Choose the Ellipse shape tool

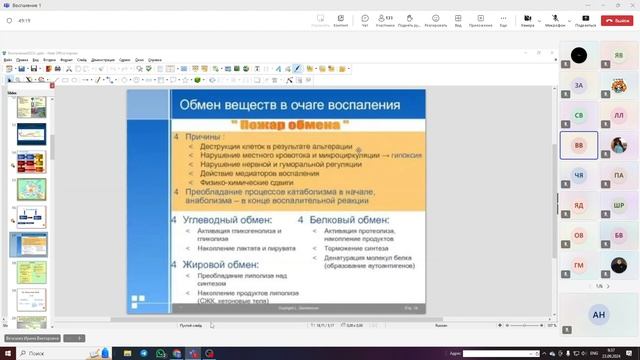point(74,80)
